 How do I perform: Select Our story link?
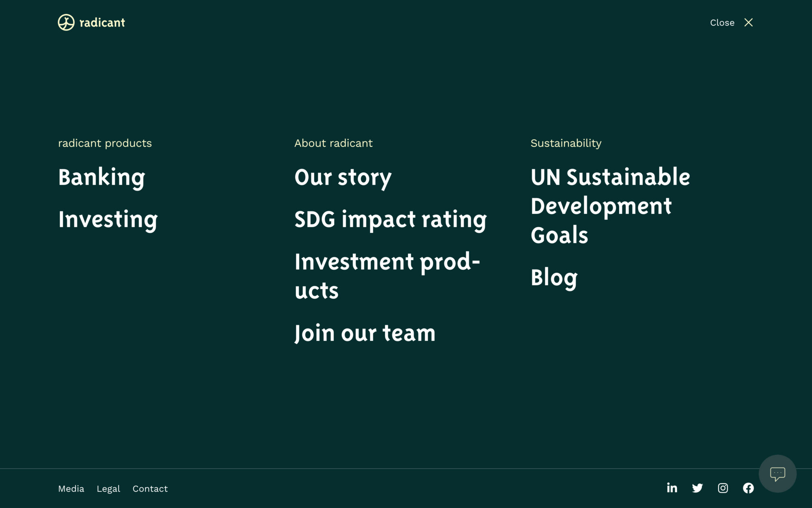click(343, 178)
